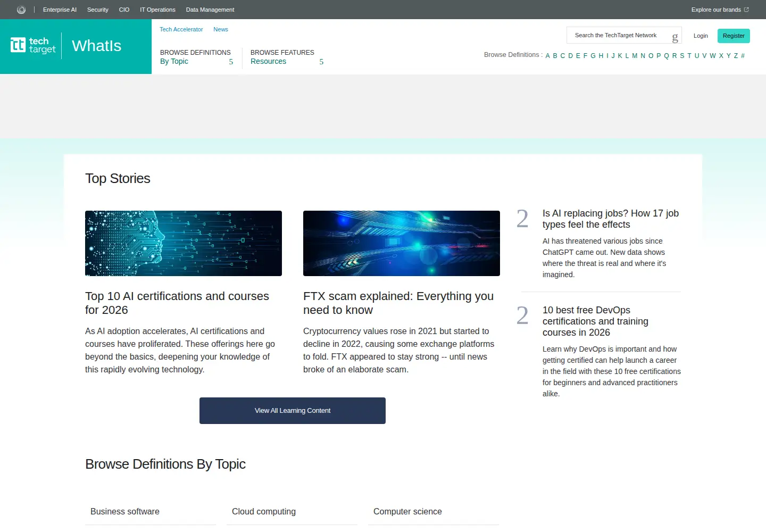This screenshot has height=532, width=766.
Task: Open 'Top 10 AI certifications and courses' headline
Action: click(x=177, y=303)
